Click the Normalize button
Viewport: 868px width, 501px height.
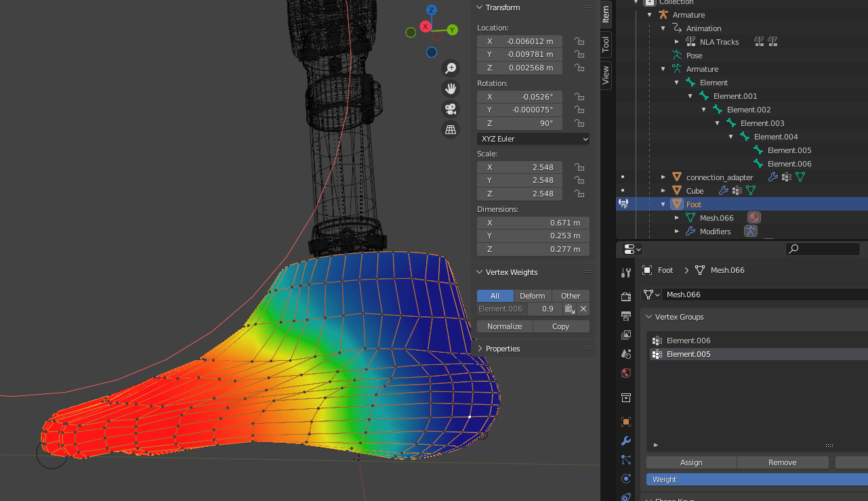coord(504,326)
